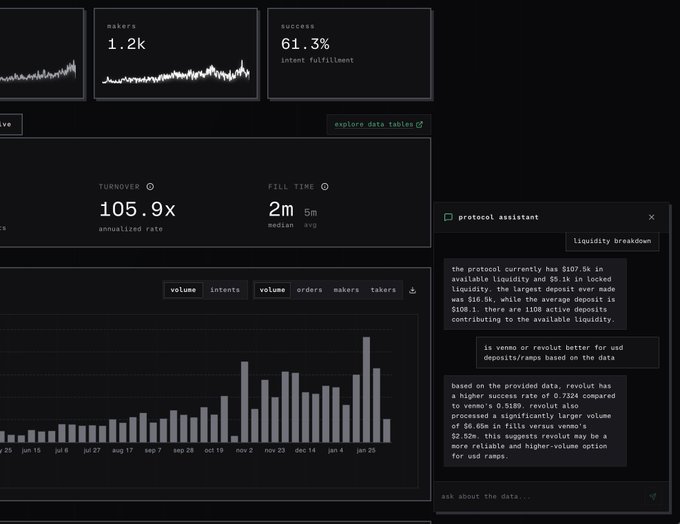The image size is (680, 524).
Task: Show the makers chart tab
Action: [x=346, y=290]
